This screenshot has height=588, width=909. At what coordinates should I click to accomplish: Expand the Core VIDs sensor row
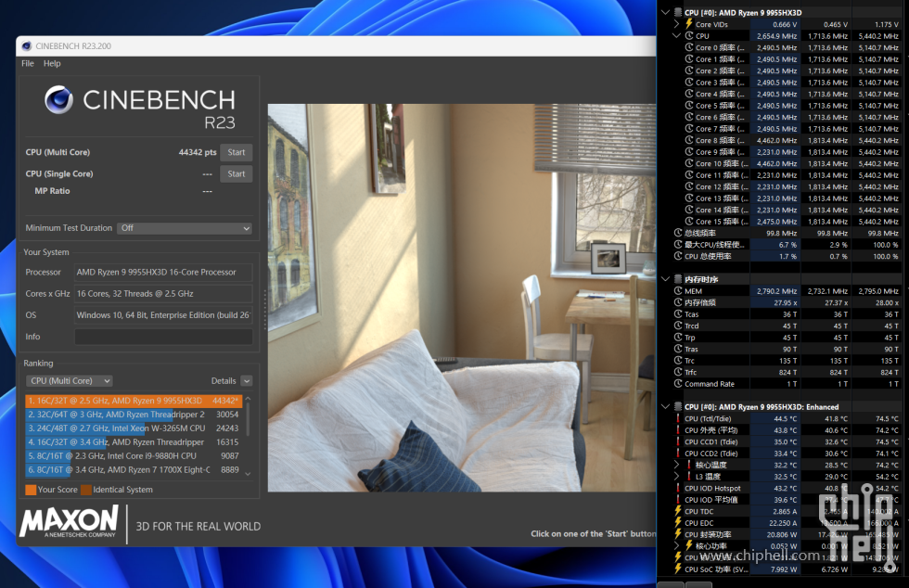(x=676, y=24)
